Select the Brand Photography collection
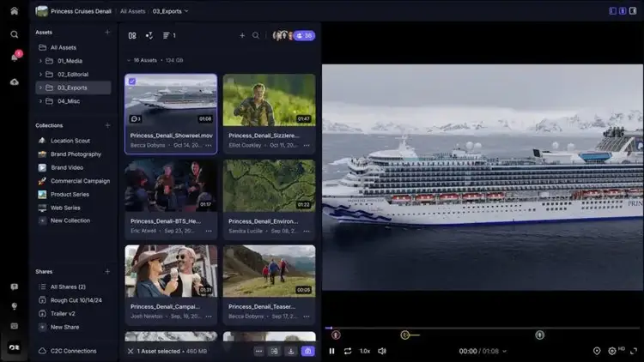 [75, 154]
